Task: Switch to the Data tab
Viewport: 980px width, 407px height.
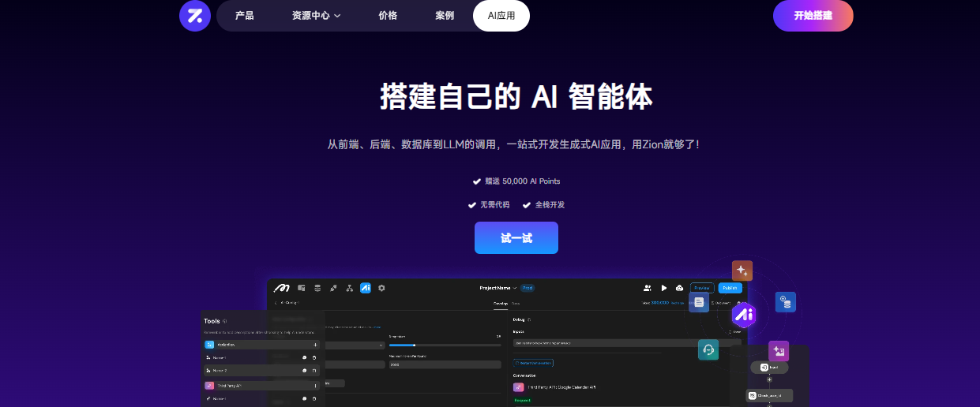Action: (516, 303)
